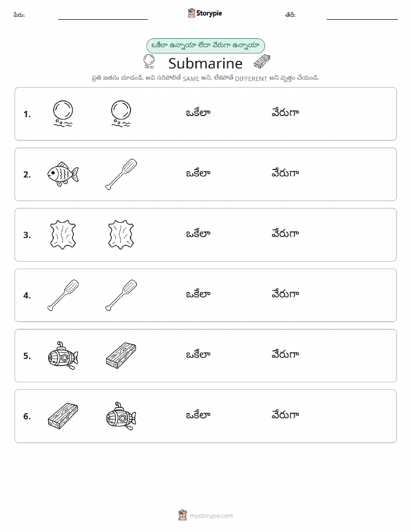Click the Storypie logo at top
The image size is (411, 532).
pos(205,13)
